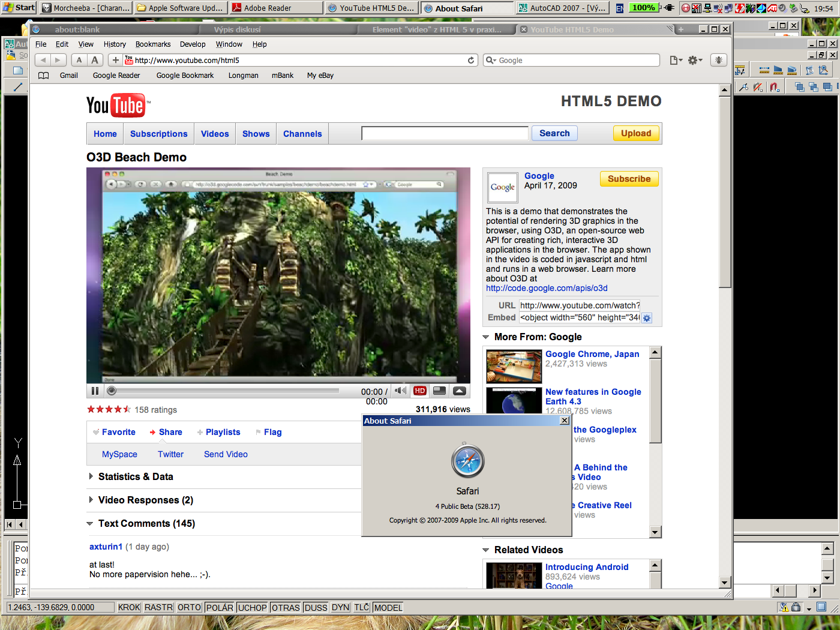Click the yellow Upload button
Image resolution: width=840 pixels, height=630 pixels.
click(636, 133)
